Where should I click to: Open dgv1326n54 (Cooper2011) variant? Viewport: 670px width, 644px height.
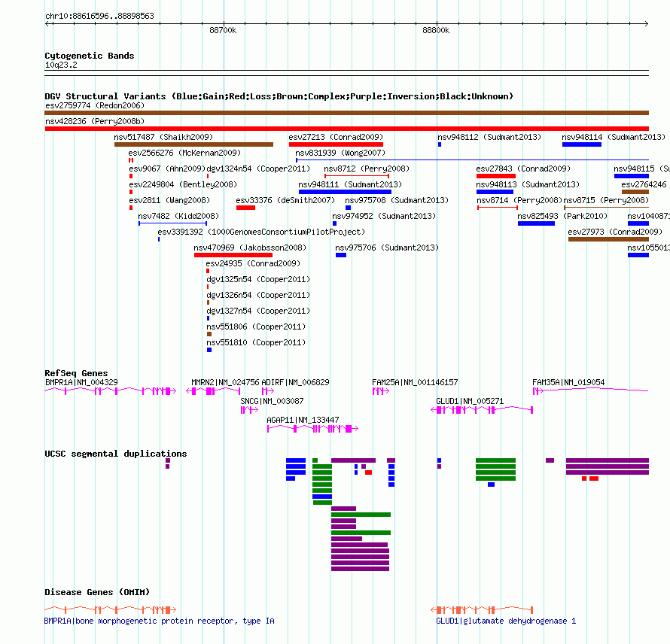pyautogui.click(x=258, y=295)
